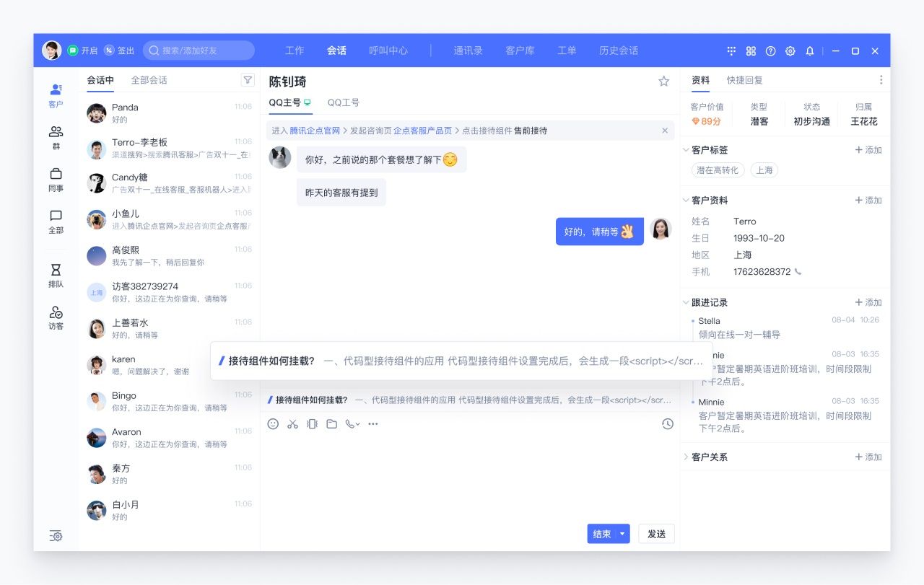The width and height of the screenshot is (924, 585).
Task: Open conversation with 访客382739274
Action: pyautogui.click(x=170, y=292)
